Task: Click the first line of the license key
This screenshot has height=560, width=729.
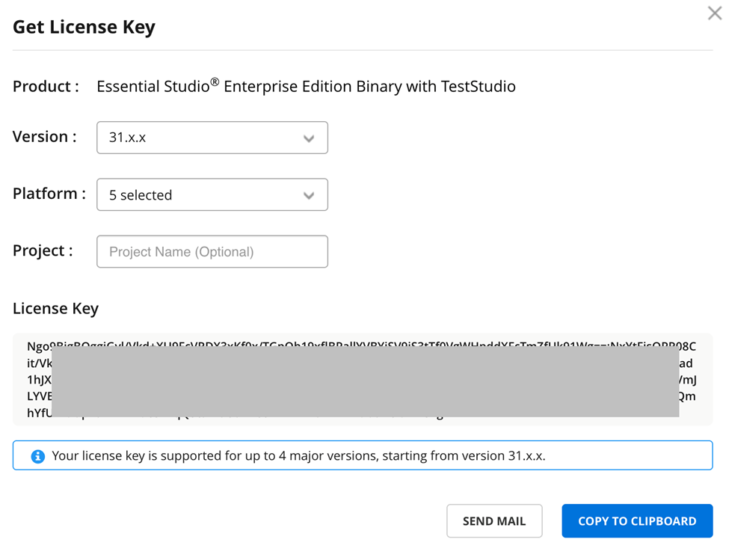Action: point(364,346)
